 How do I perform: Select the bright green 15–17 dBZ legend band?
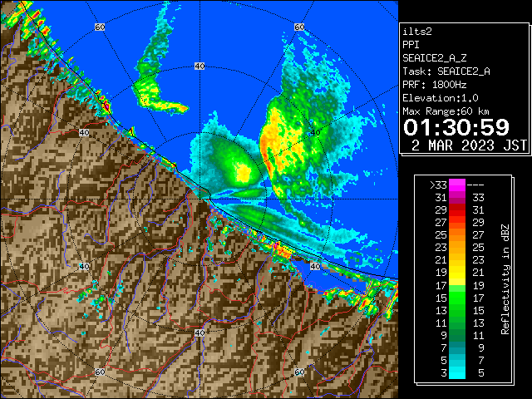(457, 298)
